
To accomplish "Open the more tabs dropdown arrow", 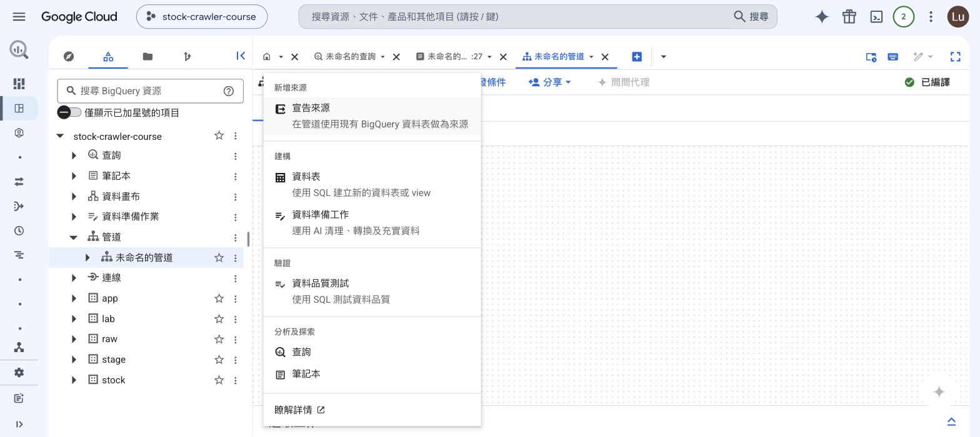I will [x=663, y=57].
